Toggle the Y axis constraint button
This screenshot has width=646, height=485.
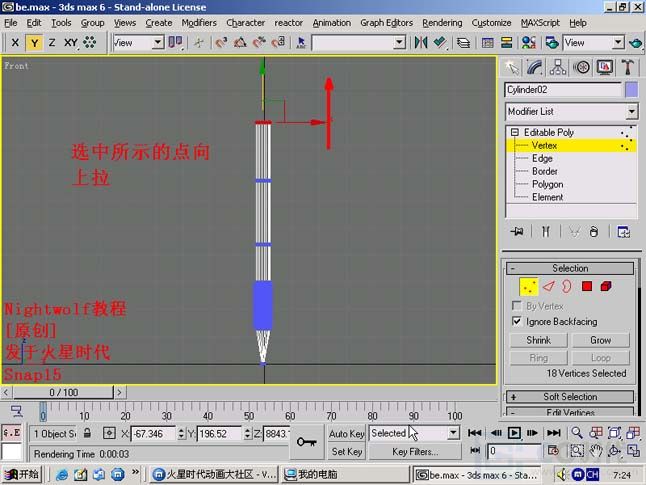coord(34,42)
